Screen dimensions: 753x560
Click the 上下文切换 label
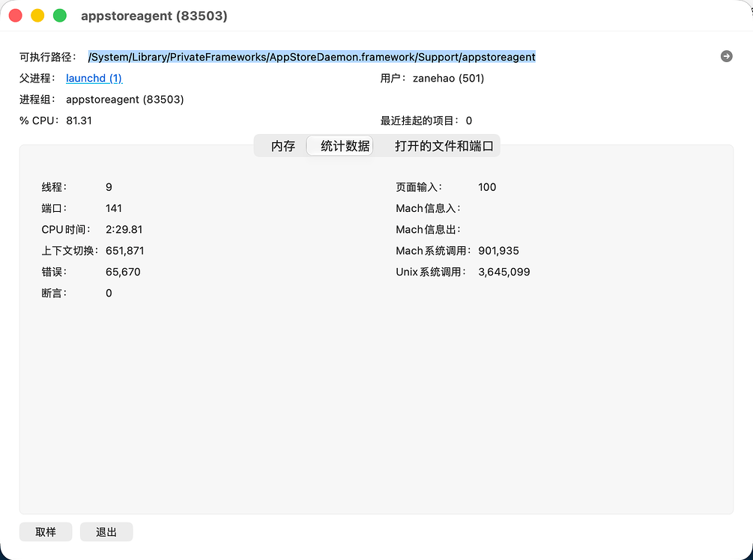coord(70,251)
